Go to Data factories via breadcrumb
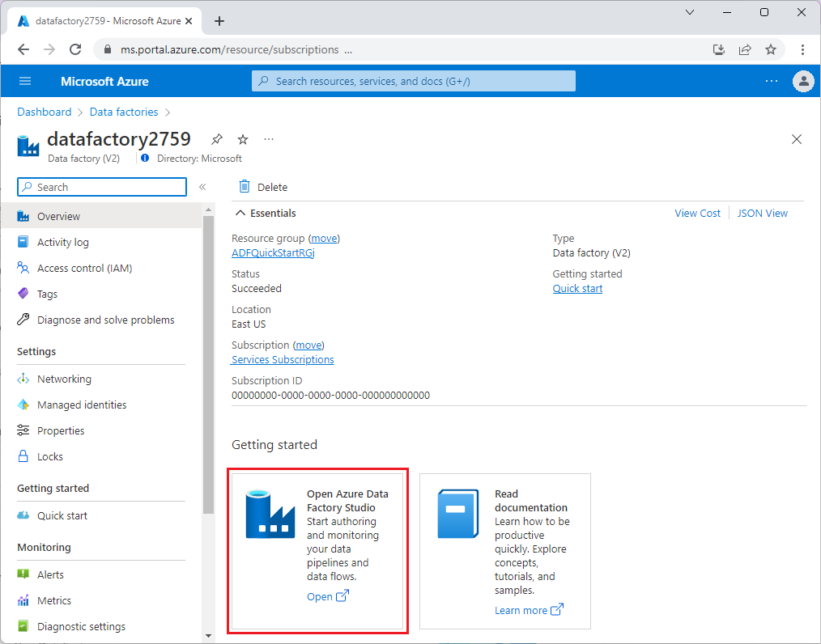Screen dimensions: 821x644 [124, 112]
